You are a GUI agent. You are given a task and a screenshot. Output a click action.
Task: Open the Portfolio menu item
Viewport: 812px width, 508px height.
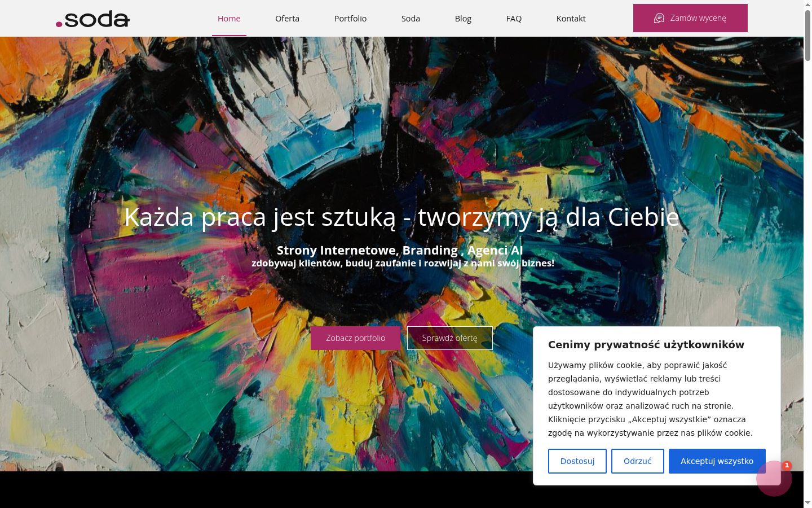point(350,19)
